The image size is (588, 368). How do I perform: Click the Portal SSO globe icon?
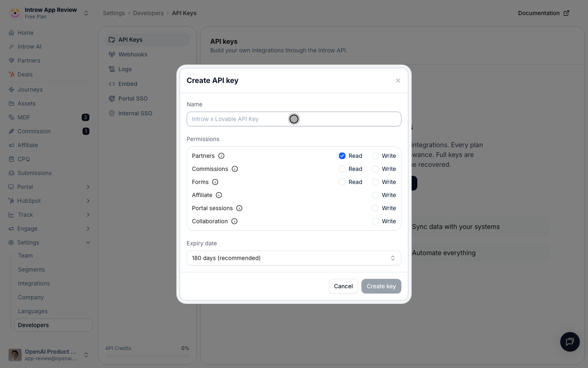pyautogui.click(x=112, y=99)
